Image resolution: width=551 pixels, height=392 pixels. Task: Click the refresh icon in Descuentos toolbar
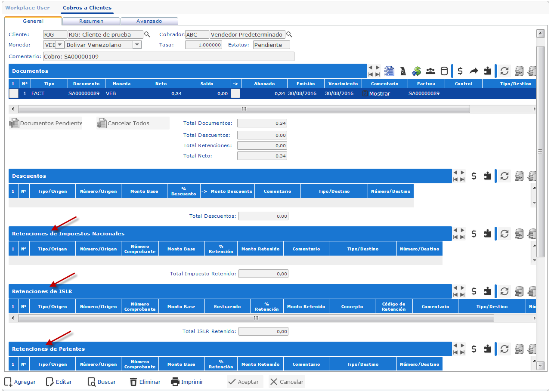[505, 176]
